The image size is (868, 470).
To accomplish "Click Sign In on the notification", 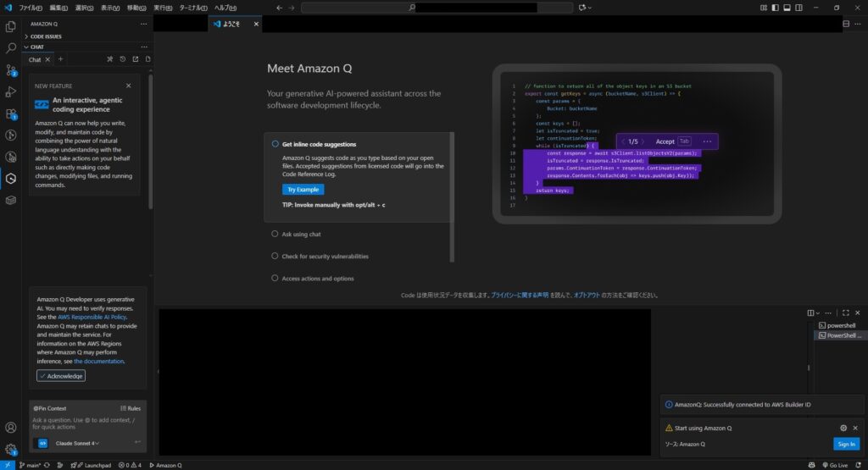I will (846, 444).
